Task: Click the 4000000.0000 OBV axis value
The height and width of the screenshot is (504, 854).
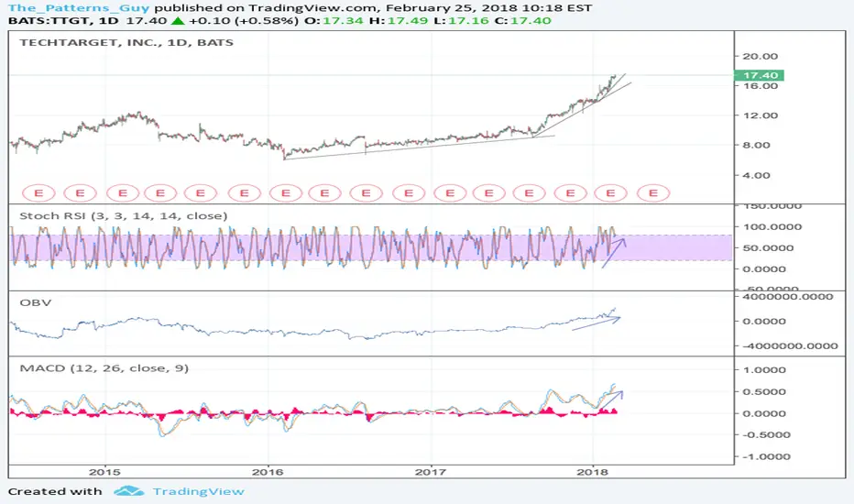Action: [787, 297]
